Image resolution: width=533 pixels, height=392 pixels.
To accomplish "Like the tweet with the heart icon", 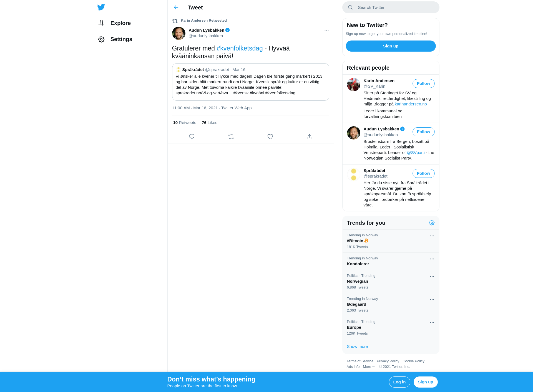I will coord(270,137).
